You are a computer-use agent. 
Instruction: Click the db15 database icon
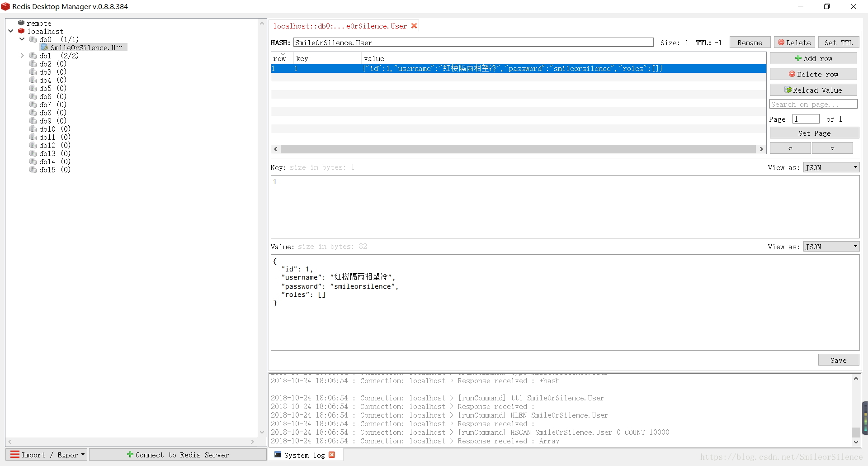pyautogui.click(x=33, y=170)
